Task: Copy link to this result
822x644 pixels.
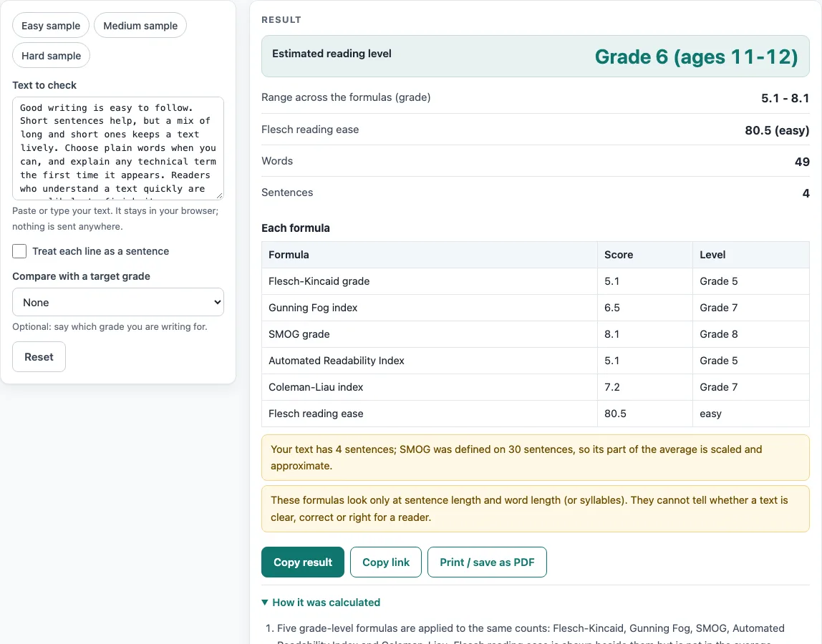Action: pos(386,562)
